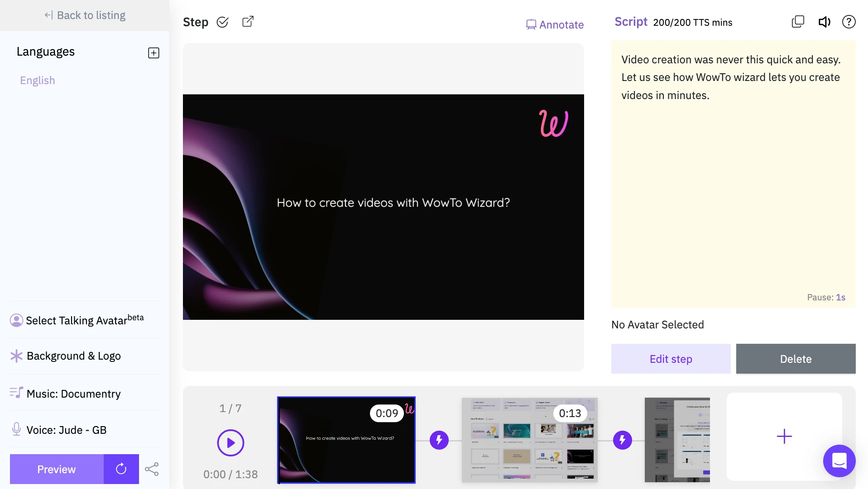Add a new language with plus icon
This screenshot has width=868, height=489.
tap(153, 53)
